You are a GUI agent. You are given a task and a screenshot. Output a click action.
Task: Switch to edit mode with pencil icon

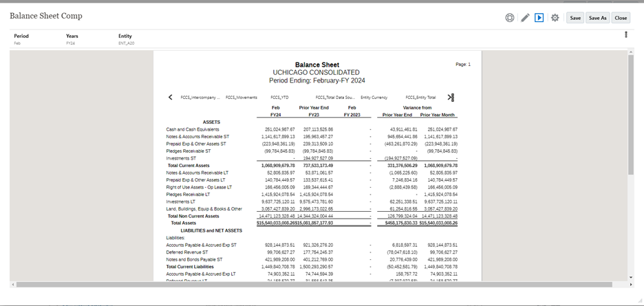[x=525, y=18]
